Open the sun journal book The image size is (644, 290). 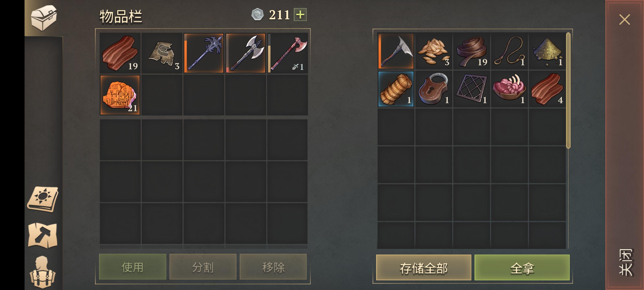point(43,199)
